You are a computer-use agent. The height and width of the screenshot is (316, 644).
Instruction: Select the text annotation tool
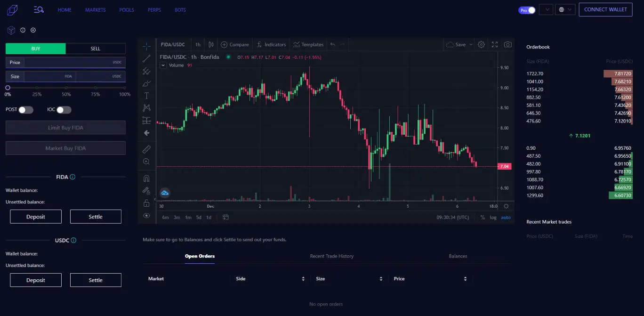(x=146, y=96)
